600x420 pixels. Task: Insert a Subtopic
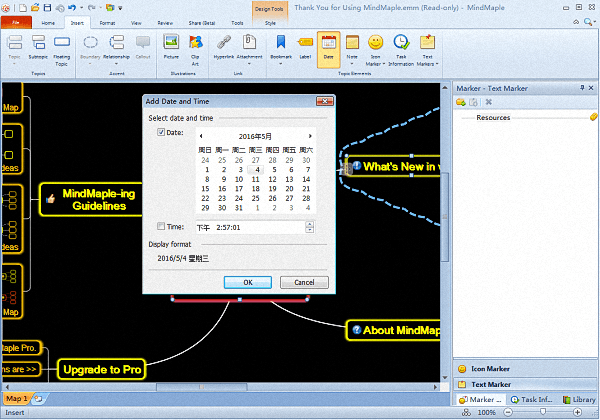[38, 46]
